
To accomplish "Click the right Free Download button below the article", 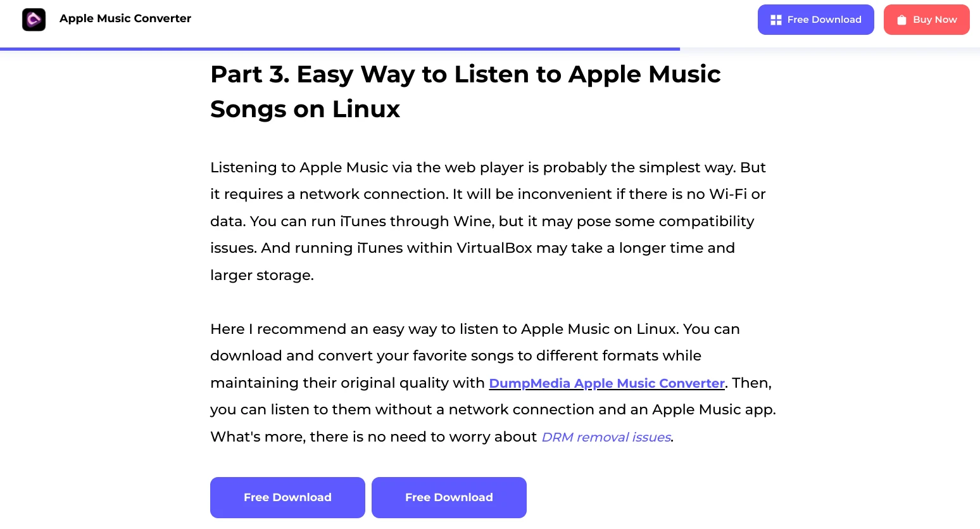I will (449, 497).
